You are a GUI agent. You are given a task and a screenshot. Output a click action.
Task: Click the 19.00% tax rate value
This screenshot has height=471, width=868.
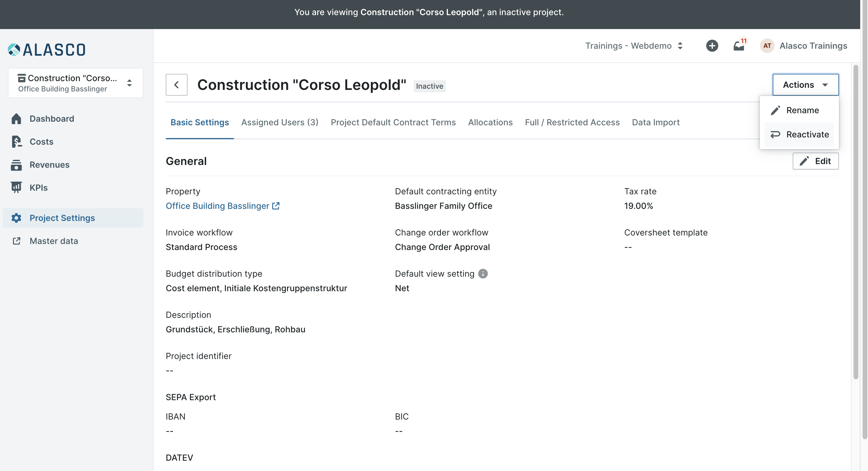[x=638, y=206]
